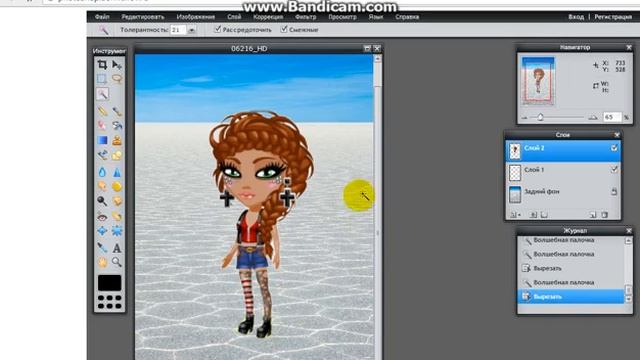Select the Brush tool

[117, 111]
